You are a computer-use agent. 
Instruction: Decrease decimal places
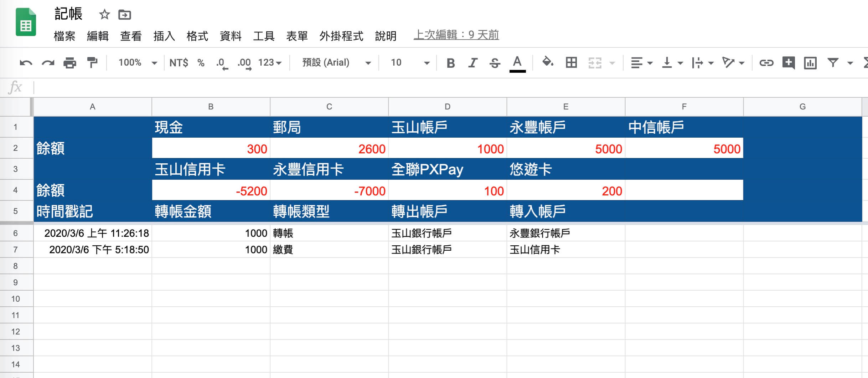(222, 63)
